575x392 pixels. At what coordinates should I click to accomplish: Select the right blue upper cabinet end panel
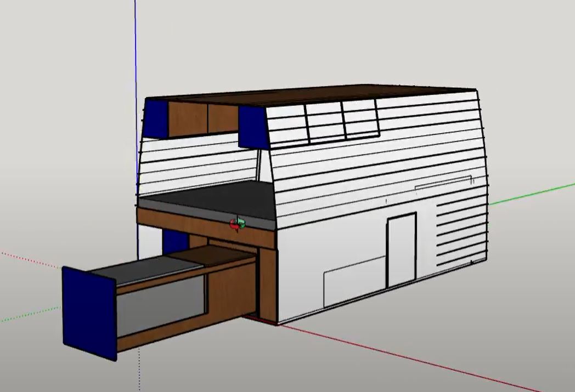252,126
